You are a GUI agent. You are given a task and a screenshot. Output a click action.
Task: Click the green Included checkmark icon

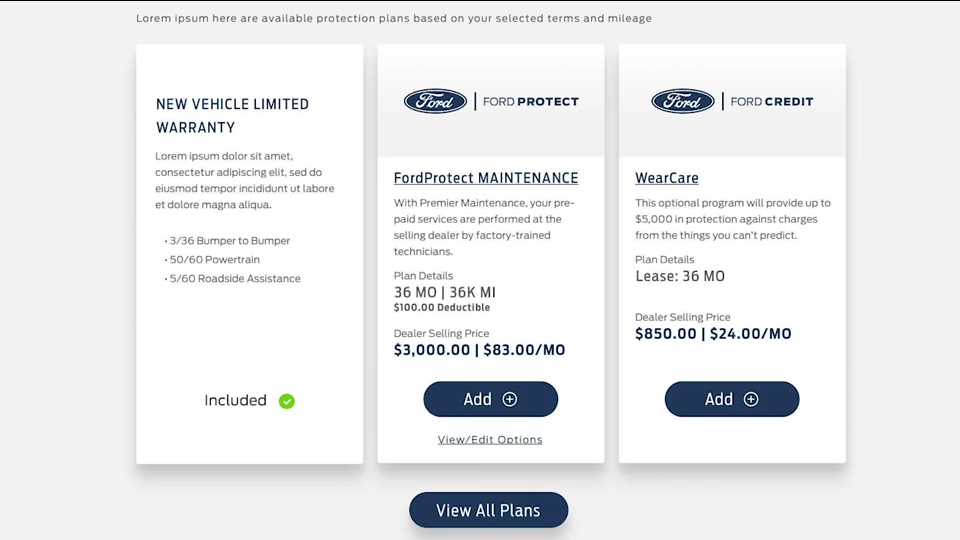tap(287, 401)
